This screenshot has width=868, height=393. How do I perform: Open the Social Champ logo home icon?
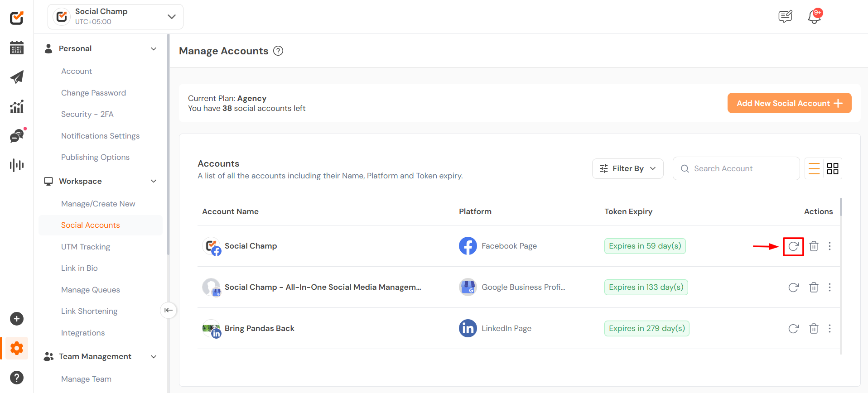pyautogui.click(x=17, y=18)
